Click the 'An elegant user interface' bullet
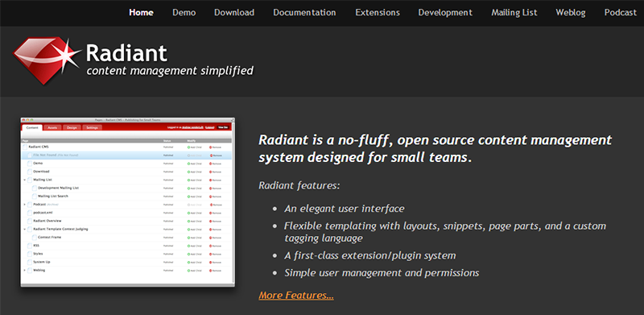This screenshot has height=315, width=644. 345,209
